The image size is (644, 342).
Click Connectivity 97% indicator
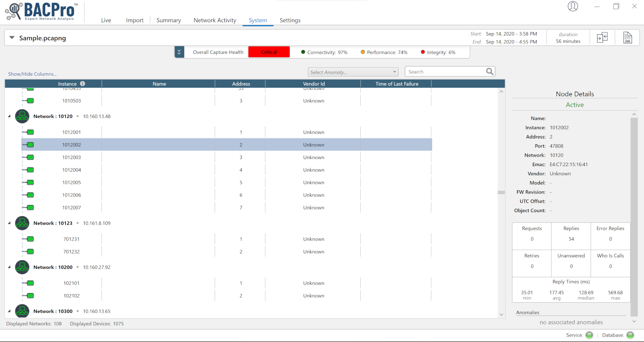click(x=324, y=52)
